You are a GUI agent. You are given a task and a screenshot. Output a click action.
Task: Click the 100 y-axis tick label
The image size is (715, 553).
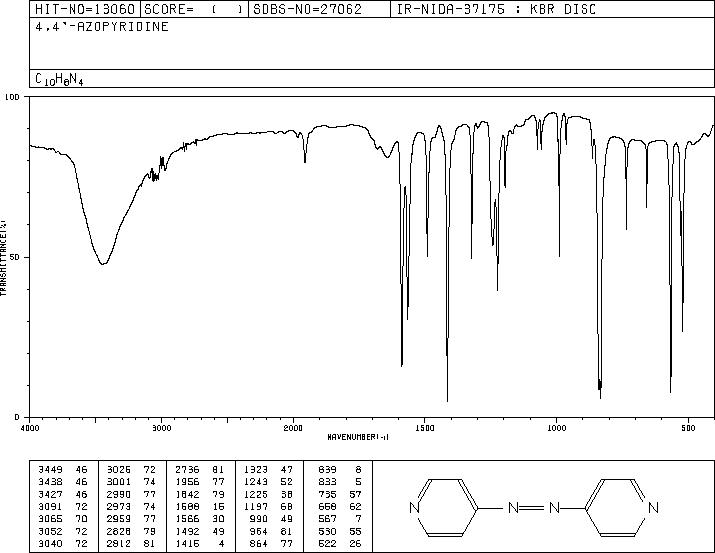click(x=12, y=97)
